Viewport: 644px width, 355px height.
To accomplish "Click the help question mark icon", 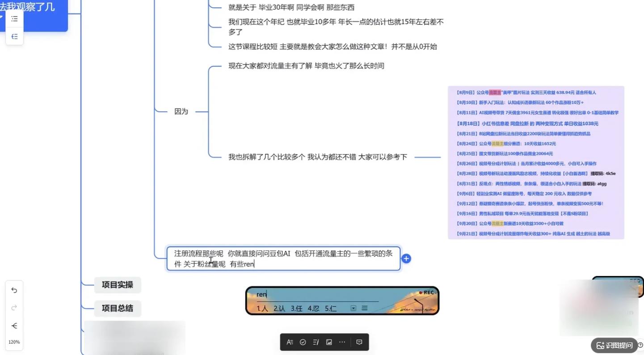I will pos(640,345).
